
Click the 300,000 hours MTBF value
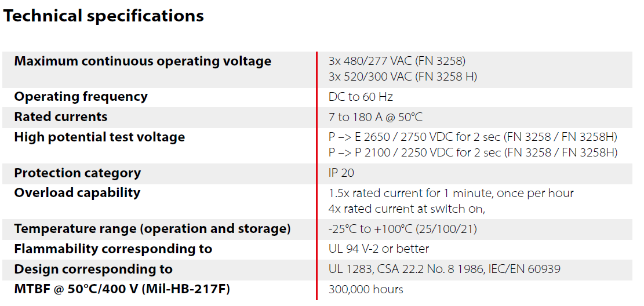[x=366, y=290]
